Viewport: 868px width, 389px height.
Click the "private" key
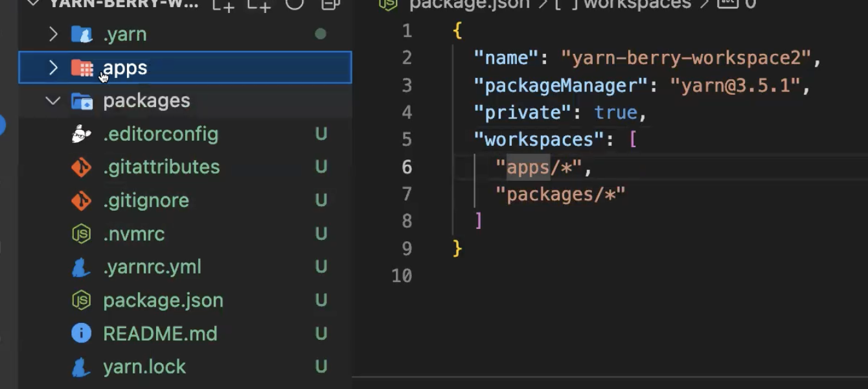(523, 113)
